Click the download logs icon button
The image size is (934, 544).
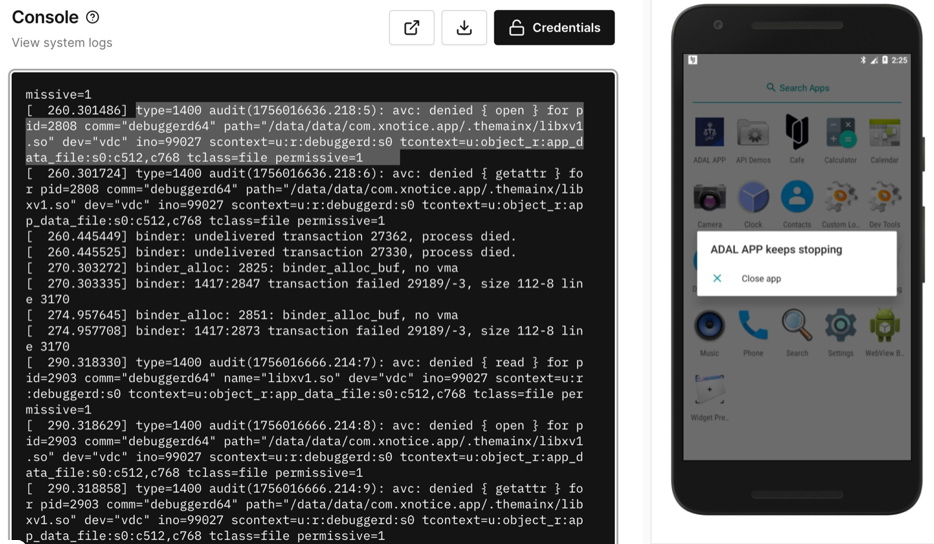(x=464, y=28)
